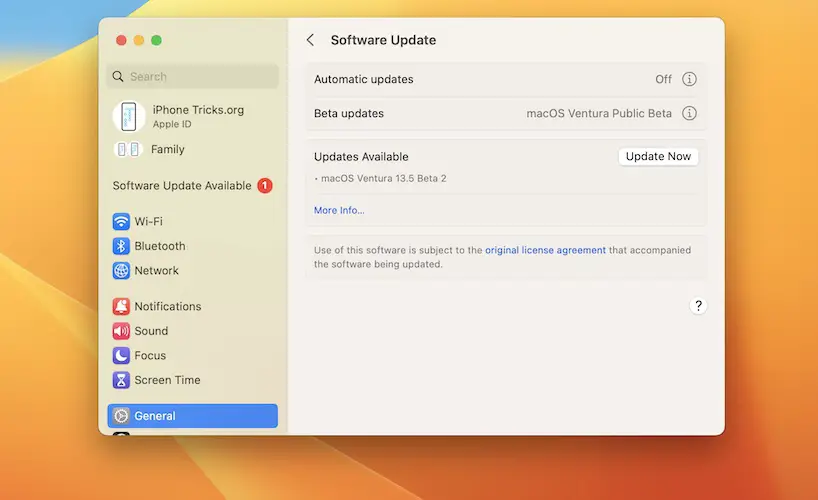Open Network globe icon in sidebar
This screenshot has width=818, height=500.
tap(121, 271)
